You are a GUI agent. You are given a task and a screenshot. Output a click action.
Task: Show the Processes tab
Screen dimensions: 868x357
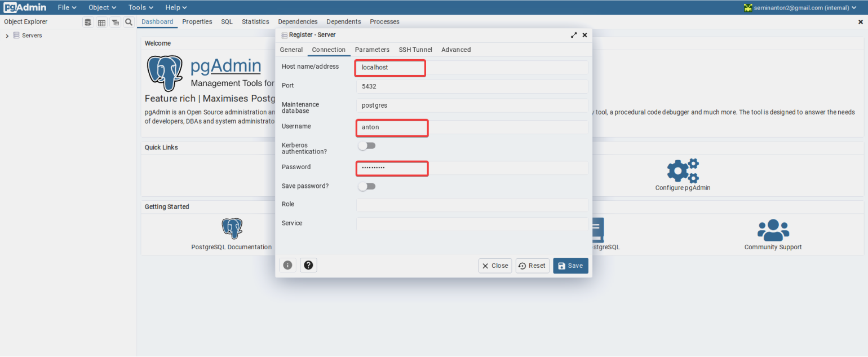pyautogui.click(x=384, y=22)
